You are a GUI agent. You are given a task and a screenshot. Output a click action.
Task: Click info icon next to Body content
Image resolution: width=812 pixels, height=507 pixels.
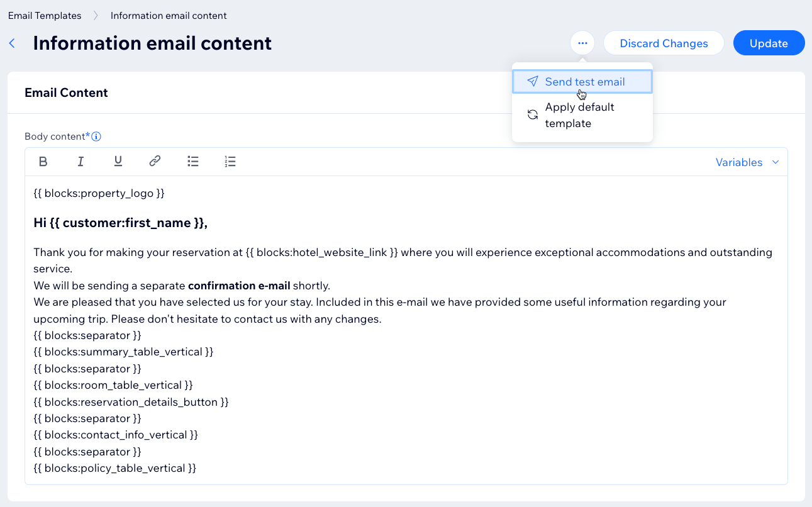(97, 136)
